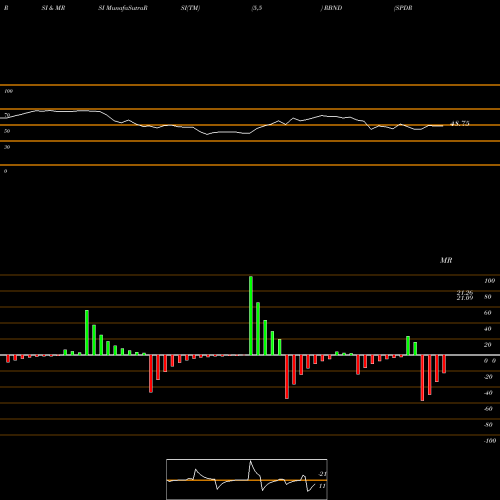Click the 50 level label on RSI axis

(x=7, y=131)
